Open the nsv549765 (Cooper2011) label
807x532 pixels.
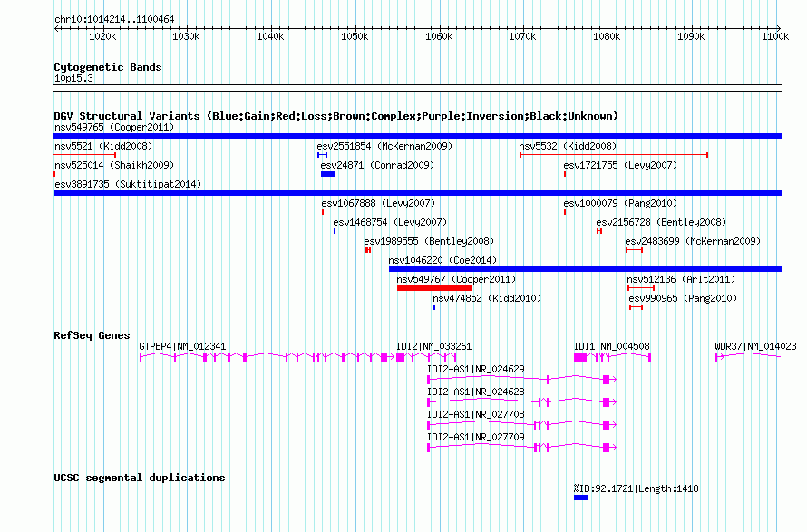(114, 127)
